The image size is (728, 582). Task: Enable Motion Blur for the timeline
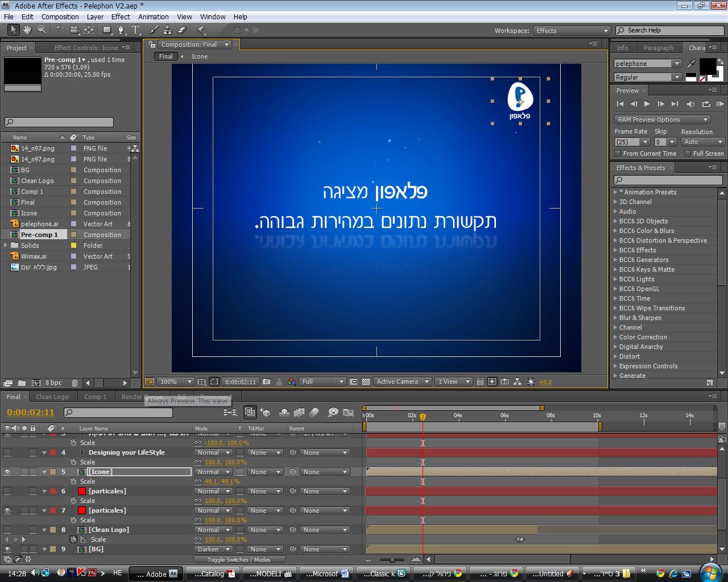pyautogui.click(x=314, y=412)
